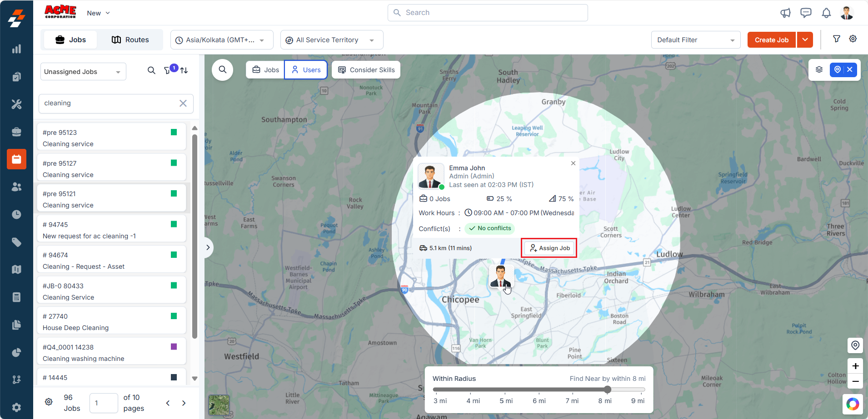The image size is (868, 419).
Task: Toggle the Users map layer button
Action: click(306, 70)
